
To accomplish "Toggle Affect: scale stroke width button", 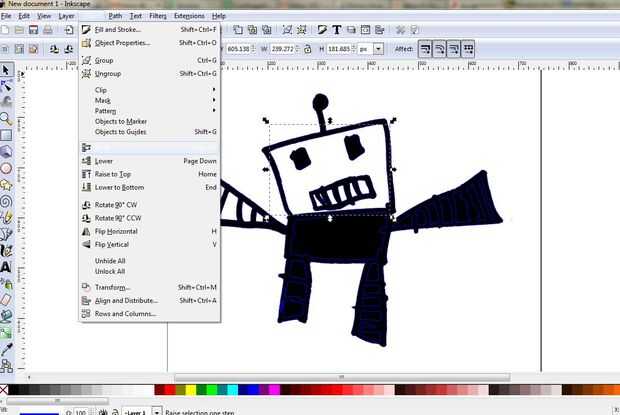I will tap(425, 49).
